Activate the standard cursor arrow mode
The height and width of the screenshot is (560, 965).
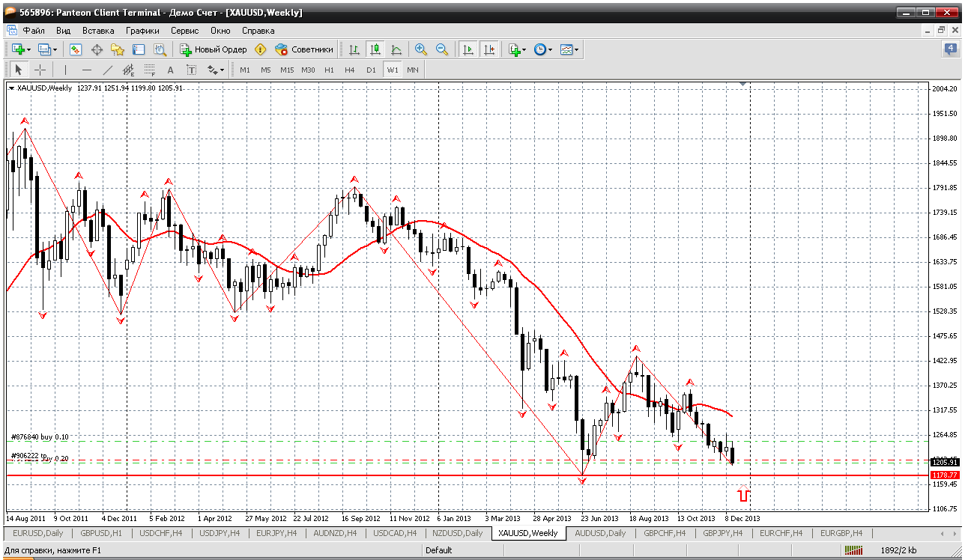(19, 70)
